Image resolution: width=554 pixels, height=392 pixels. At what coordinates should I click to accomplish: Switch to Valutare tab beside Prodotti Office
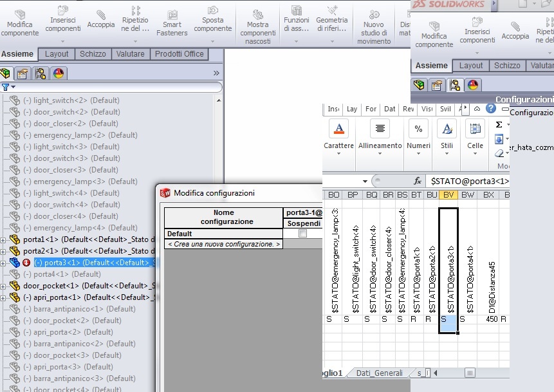131,54
